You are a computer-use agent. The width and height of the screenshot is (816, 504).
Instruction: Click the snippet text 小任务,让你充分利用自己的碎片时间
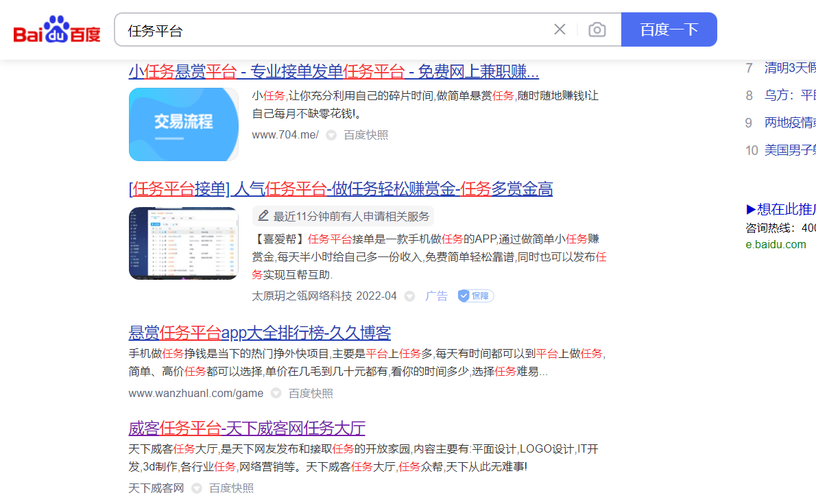(x=424, y=105)
